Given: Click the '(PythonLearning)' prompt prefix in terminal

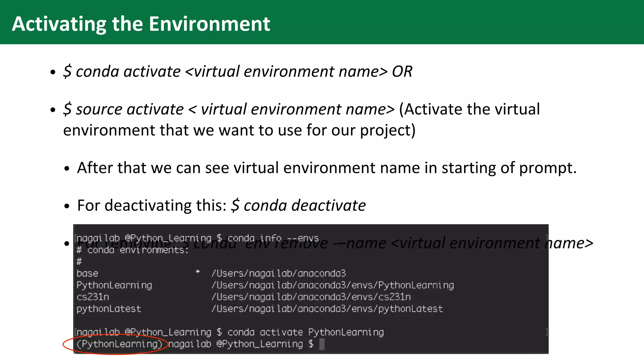Looking at the screenshot, I should [x=119, y=344].
